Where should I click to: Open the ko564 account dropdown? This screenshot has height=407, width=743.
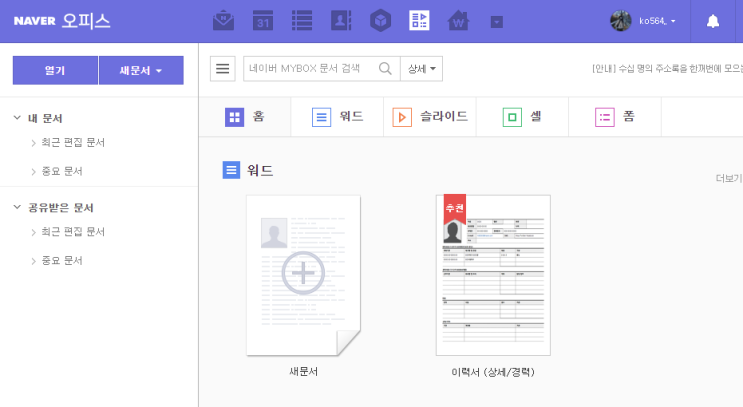657,21
